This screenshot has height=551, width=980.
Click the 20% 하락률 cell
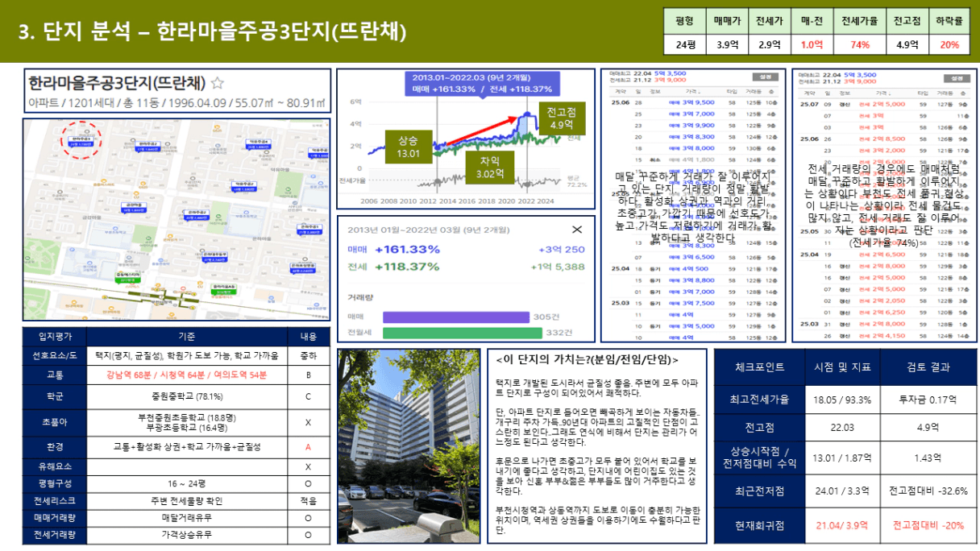click(x=949, y=45)
